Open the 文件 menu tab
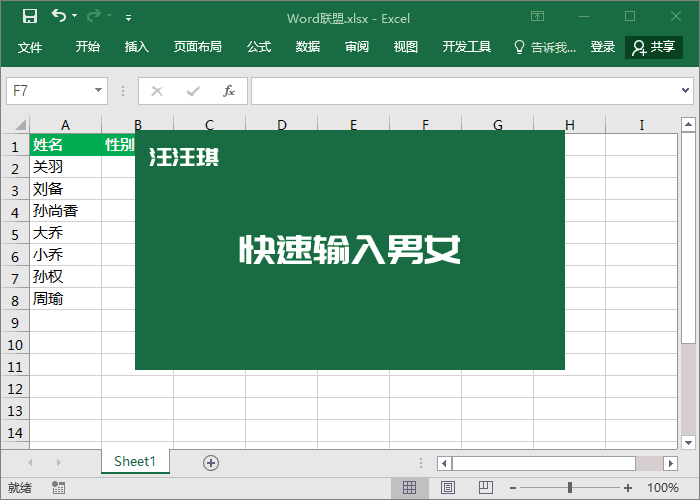 coord(30,47)
